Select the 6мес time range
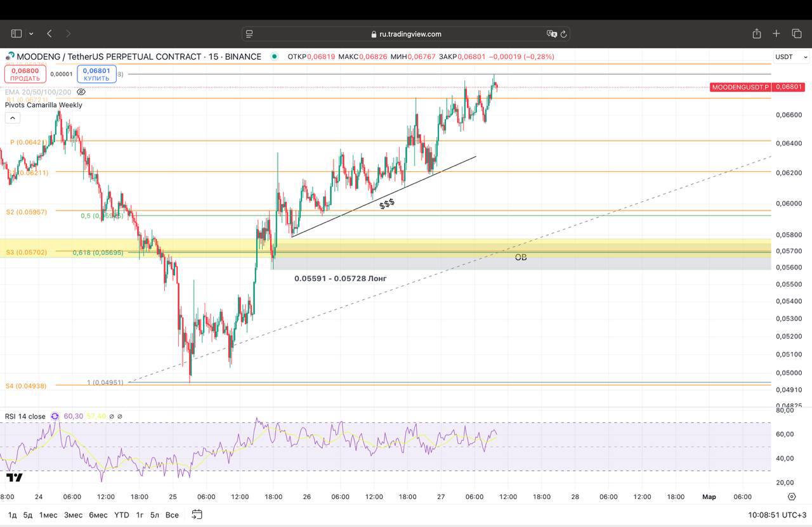This screenshot has width=812, height=527. coord(98,515)
